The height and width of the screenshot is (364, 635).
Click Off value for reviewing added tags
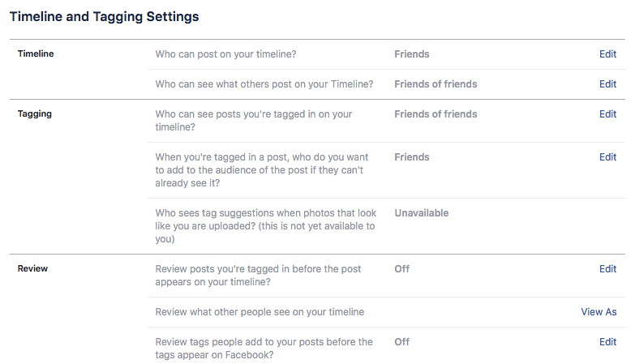(401, 342)
